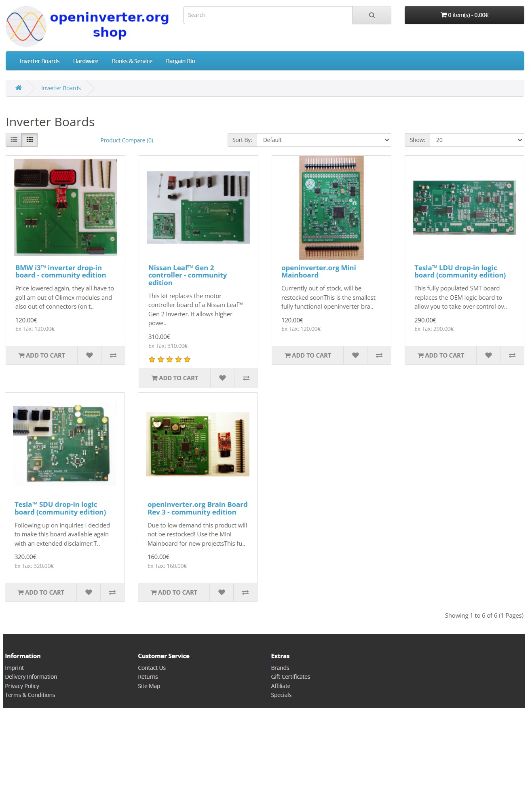Open Terms & Conditions footer link
532x809 pixels.
30,695
